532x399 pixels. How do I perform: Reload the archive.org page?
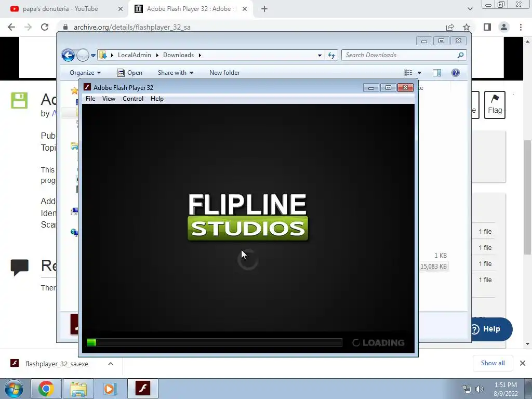(x=45, y=27)
